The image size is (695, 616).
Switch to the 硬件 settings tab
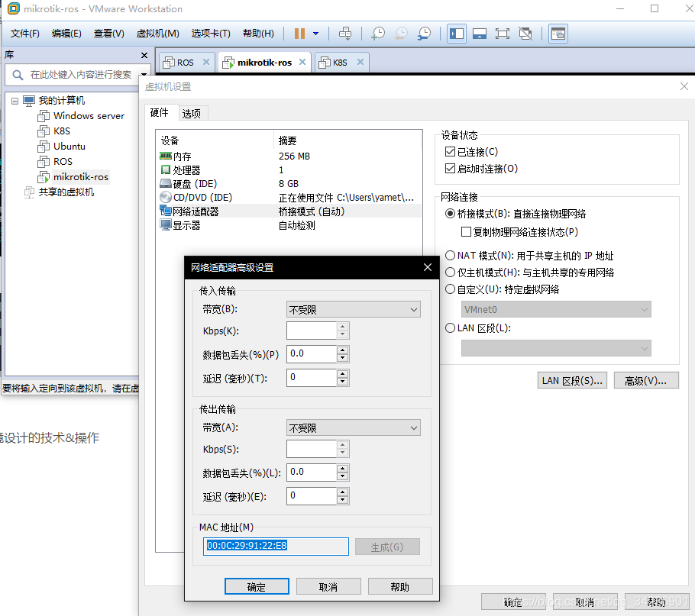[160, 113]
